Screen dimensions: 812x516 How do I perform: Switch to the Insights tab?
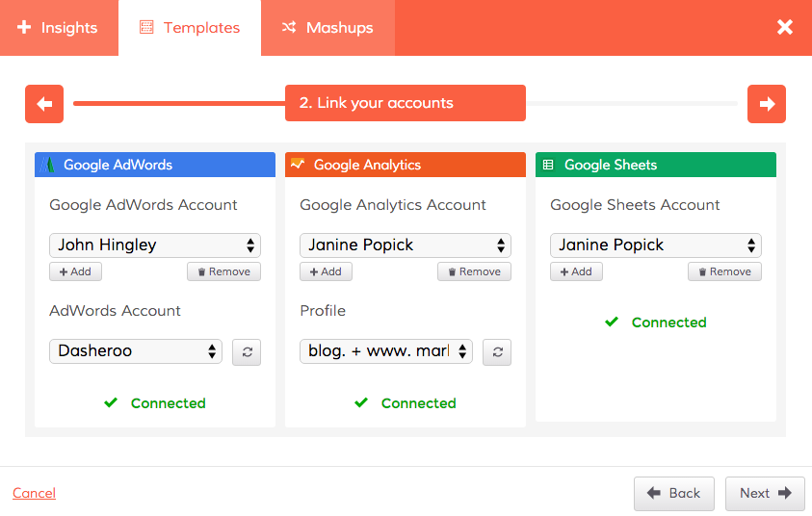point(59,28)
